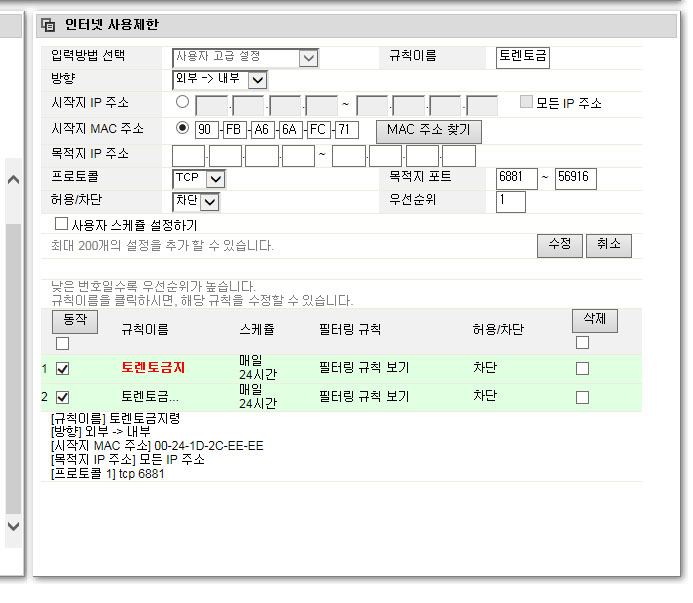
Task: Click the 삭제 button above the rule list
Action: 595,321
